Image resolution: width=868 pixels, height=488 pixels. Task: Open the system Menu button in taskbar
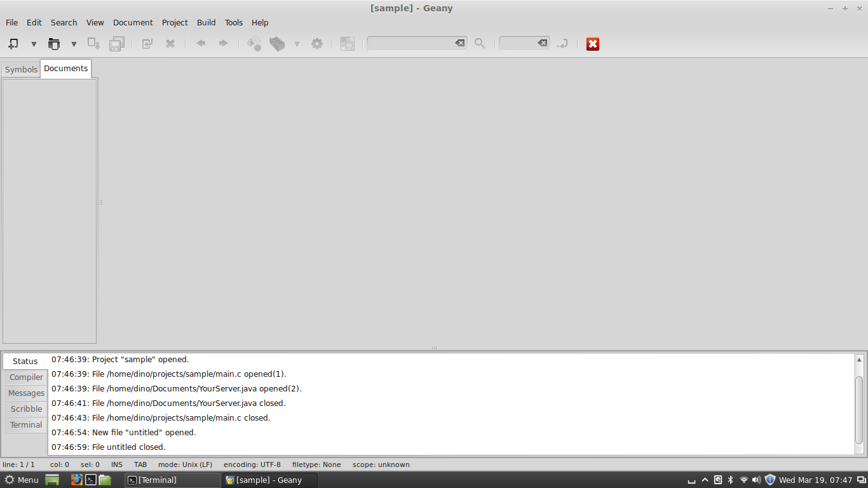click(x=22, y=480)
